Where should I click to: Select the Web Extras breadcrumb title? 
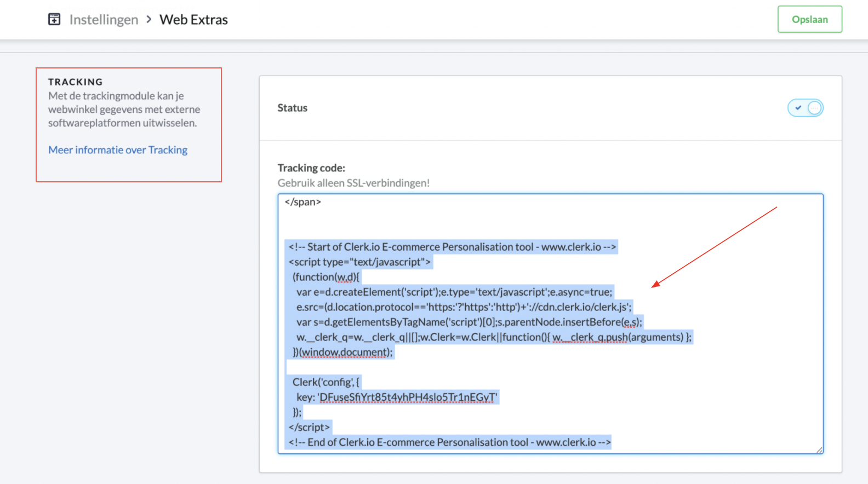193,20
